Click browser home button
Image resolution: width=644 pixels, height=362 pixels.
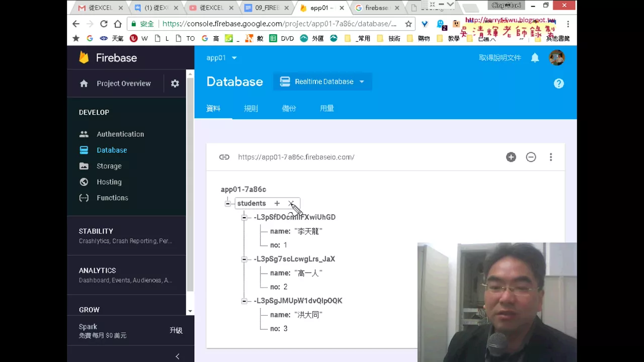(118, 24)
